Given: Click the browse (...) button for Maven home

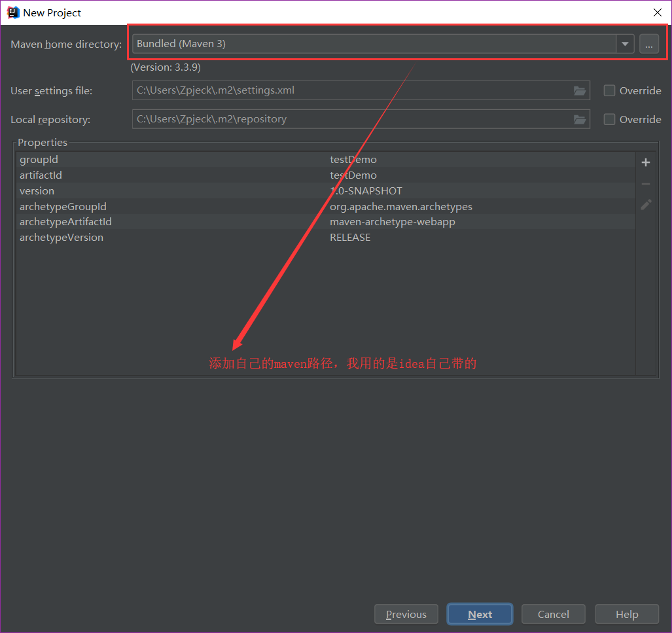Looking at the screenshot, I should pos(649,44).
